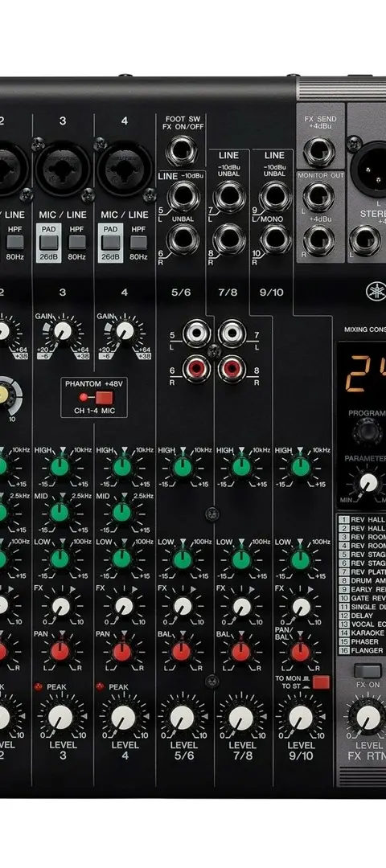The height and width of the screenshot is (868, 386).
Task: Select the LINE 9 L/MONO input jack
Action: coord(275,195)
